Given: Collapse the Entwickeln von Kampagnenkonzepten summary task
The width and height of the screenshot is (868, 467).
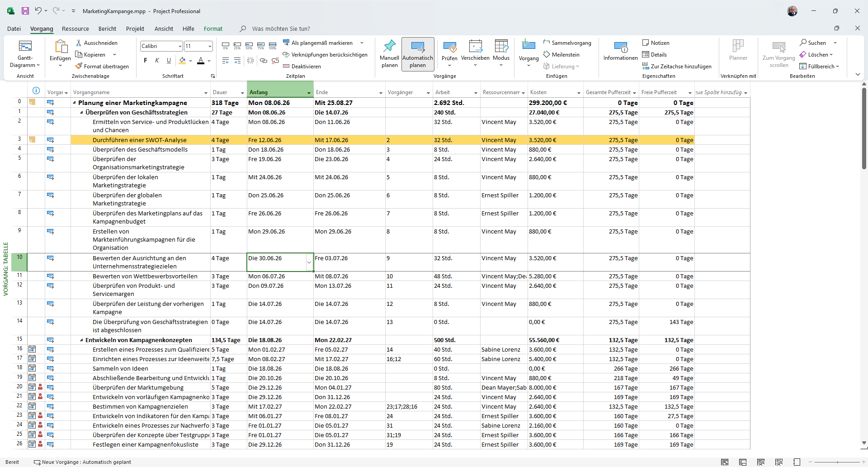Looking at the screenshot, I should click(81, 340).
